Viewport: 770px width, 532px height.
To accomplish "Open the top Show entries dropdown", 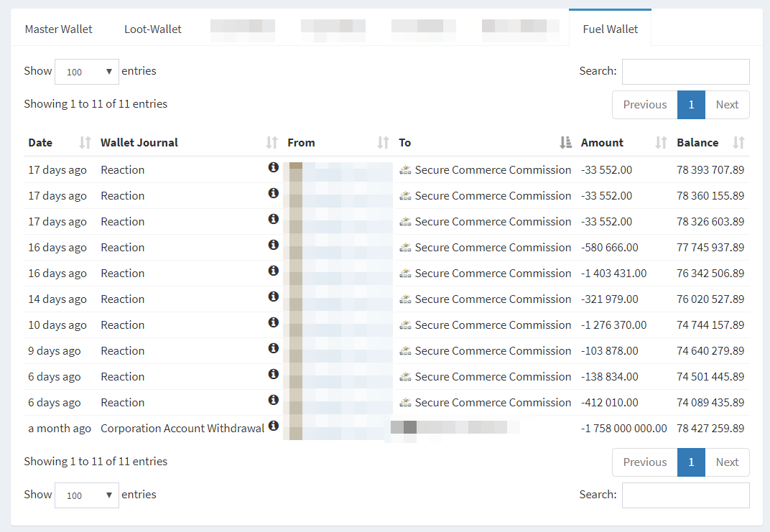I will click(x=86, y=72).
